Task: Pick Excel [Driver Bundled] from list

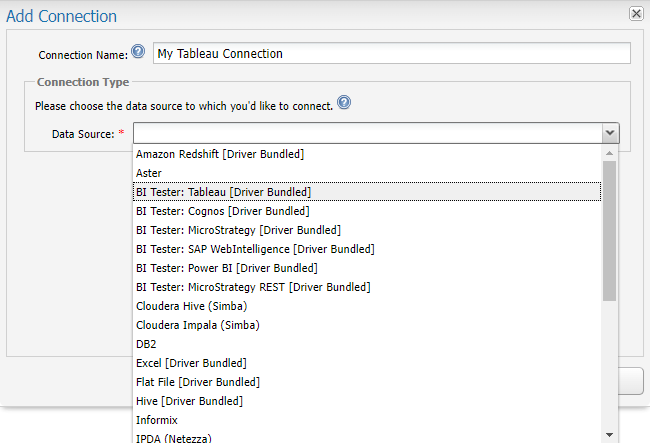Action: click(367, 363)
